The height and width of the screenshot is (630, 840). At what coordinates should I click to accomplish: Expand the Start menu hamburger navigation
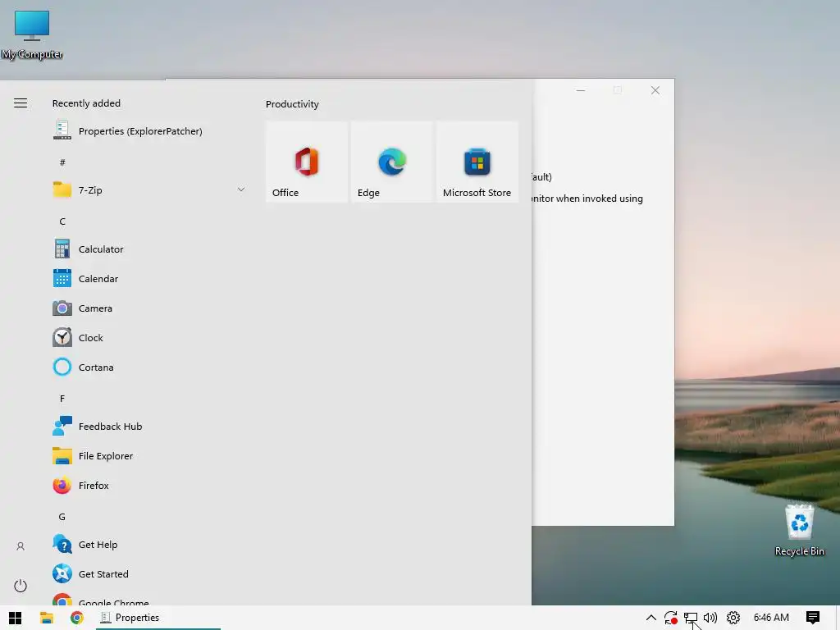click(21, 103)
